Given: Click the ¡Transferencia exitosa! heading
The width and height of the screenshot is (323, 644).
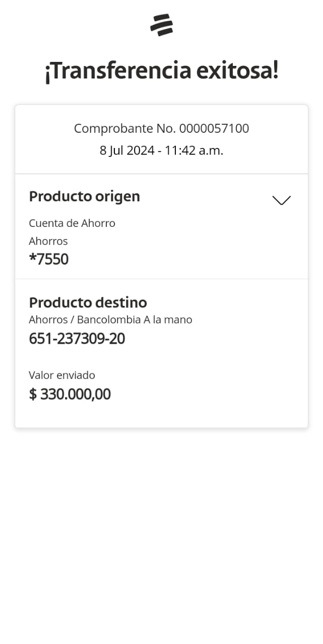Looking at the screenshot, I should click(x=161, y=71).
